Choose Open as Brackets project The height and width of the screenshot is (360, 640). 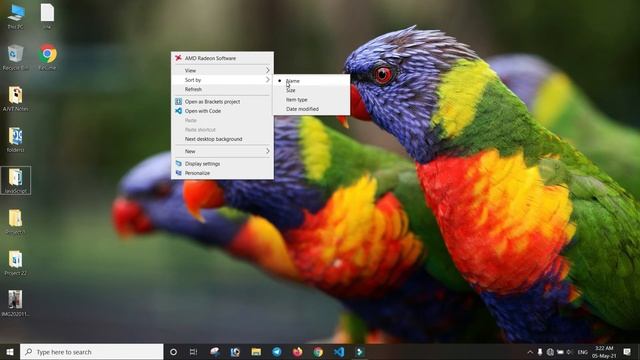click(x=222, y=102)
